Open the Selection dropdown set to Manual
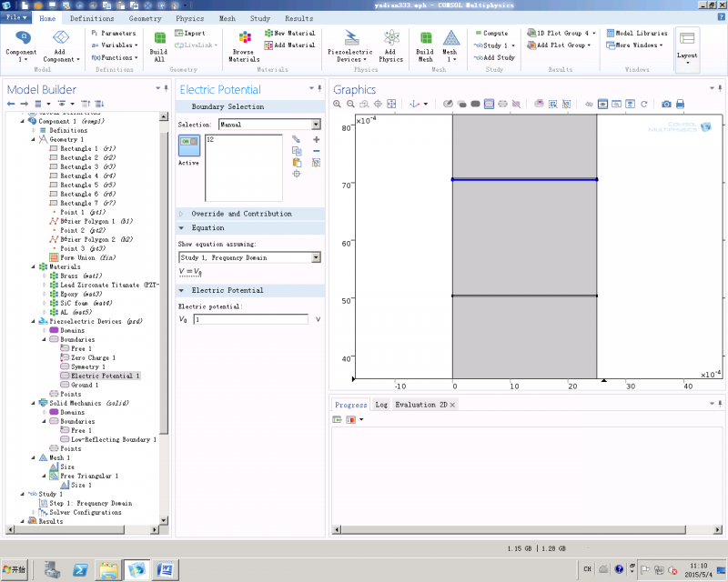 tap(269, 124)
